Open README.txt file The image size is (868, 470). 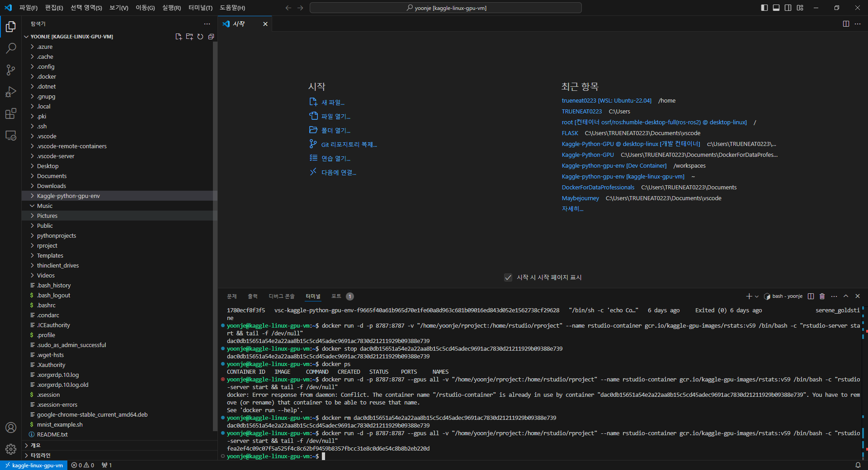click(x=120, y=434)
